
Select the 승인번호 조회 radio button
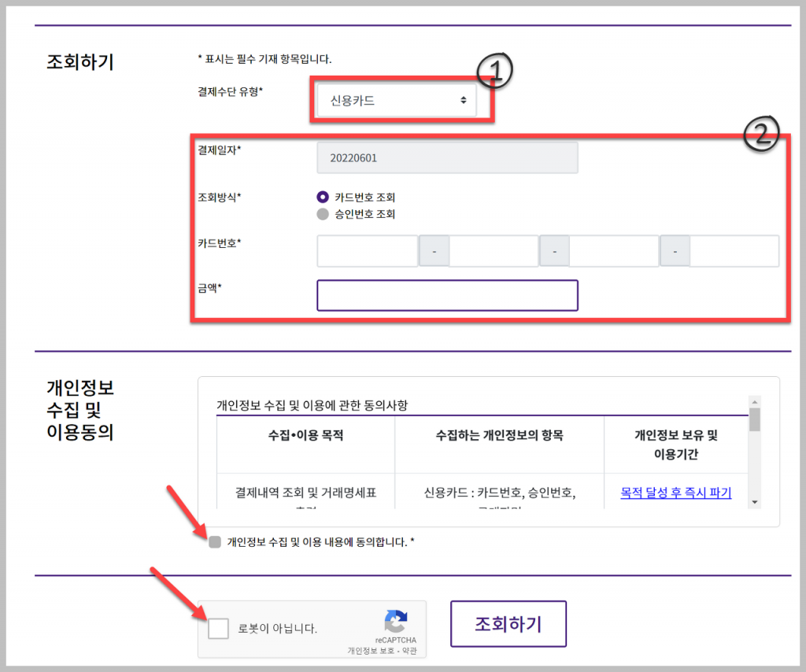pyautogui.click(x=323, y=214)
